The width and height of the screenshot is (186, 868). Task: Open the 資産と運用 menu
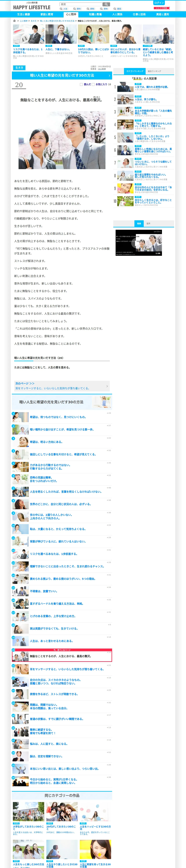point(162,14)
